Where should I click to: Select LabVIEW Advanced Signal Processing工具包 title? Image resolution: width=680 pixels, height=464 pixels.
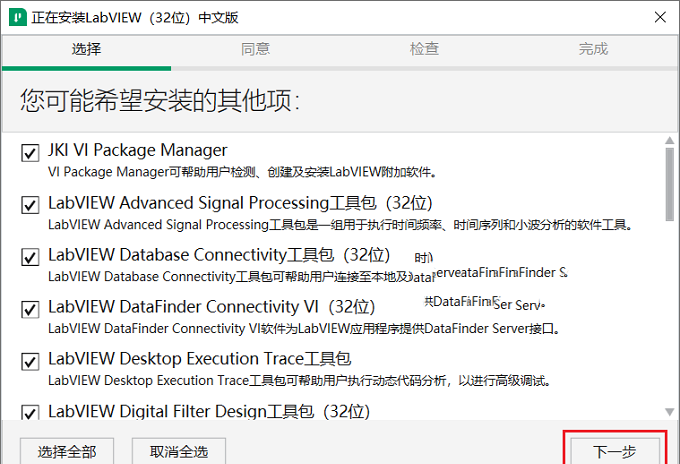tap(240, 203)
